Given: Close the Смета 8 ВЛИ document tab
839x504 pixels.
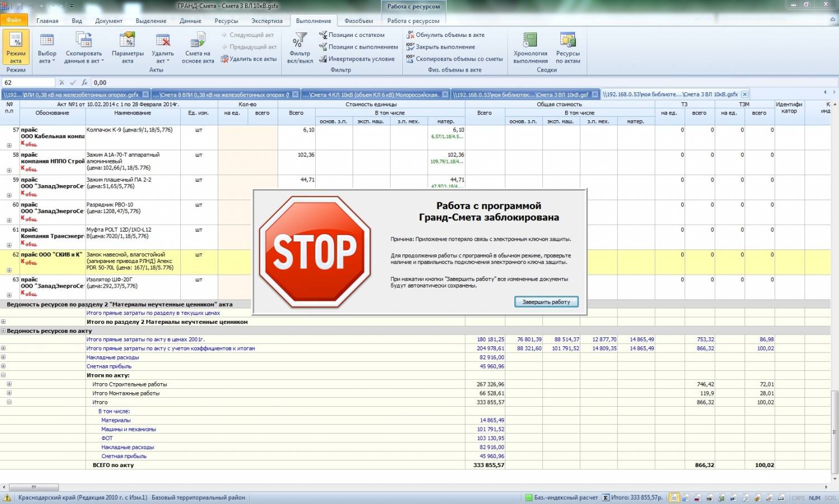Looking at the screenshot, I should (x=294, y=95).
